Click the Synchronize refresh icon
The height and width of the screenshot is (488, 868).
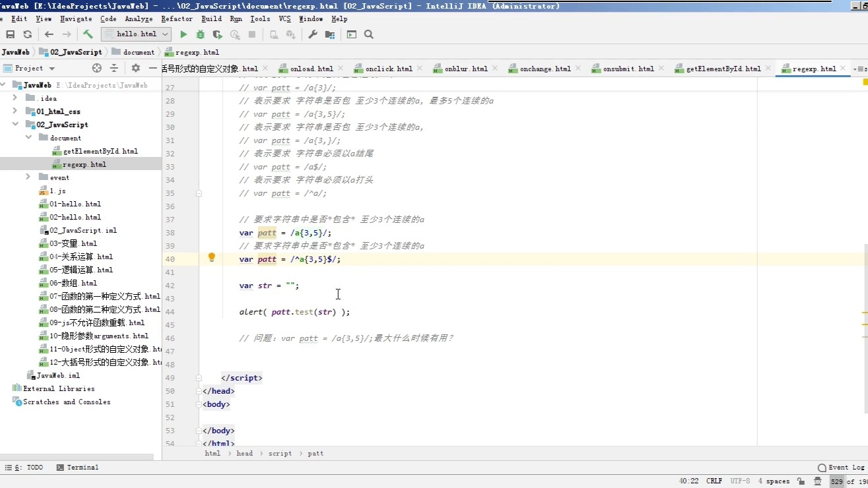click(27, 34)
